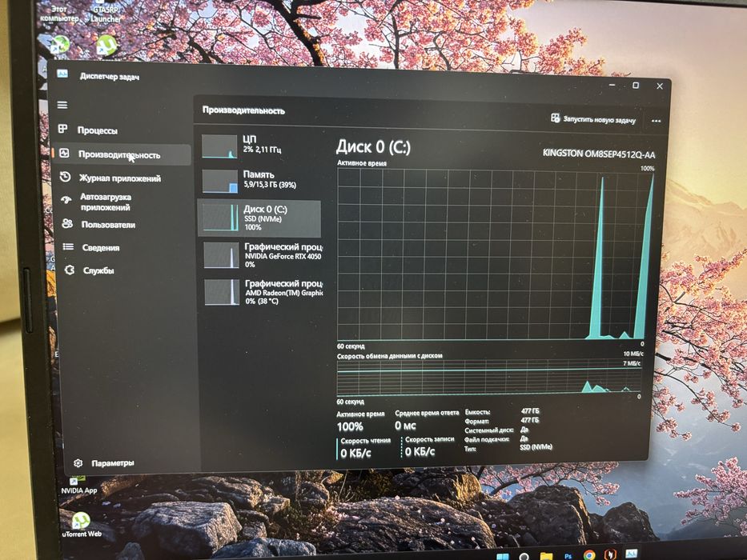The height and width of the screenshot is (560, 747).
Task: Click the Емкость 477 ГБ row
Action: (x=502, y=411)
